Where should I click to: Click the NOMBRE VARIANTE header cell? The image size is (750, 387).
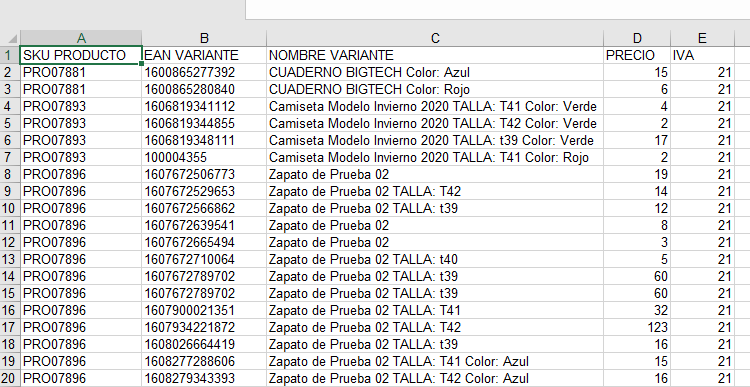coord(435,55)
